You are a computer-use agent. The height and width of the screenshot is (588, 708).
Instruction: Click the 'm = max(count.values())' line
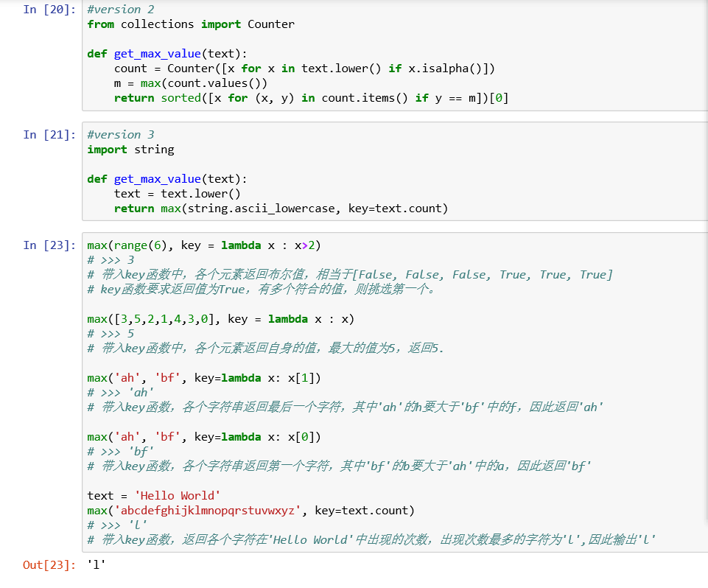coord(191,83)
